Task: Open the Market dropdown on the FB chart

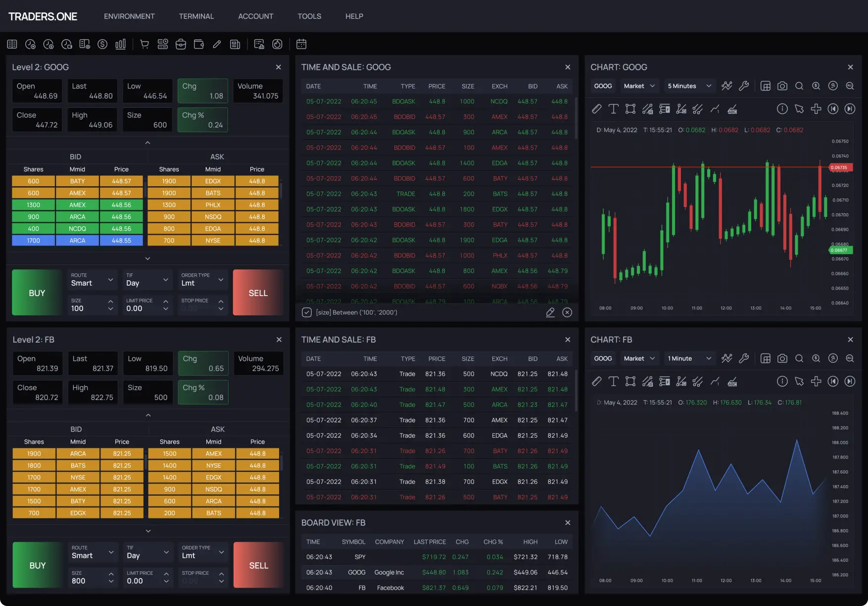Action: point(639,358)
